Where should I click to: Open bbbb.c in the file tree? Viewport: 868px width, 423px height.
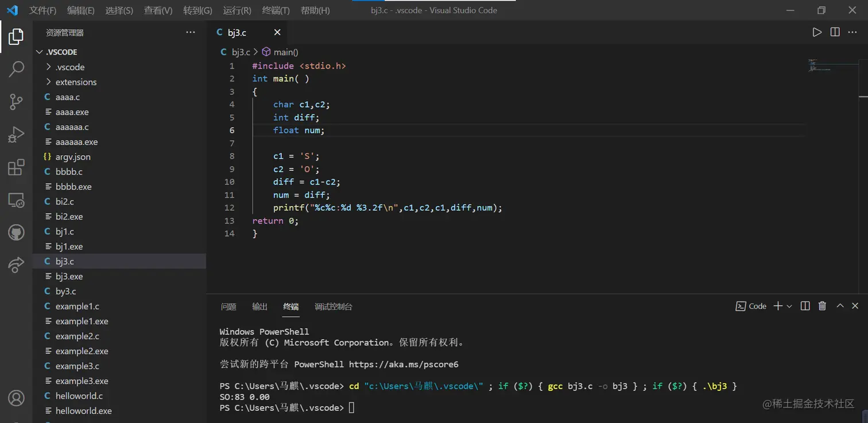(119, 171)
